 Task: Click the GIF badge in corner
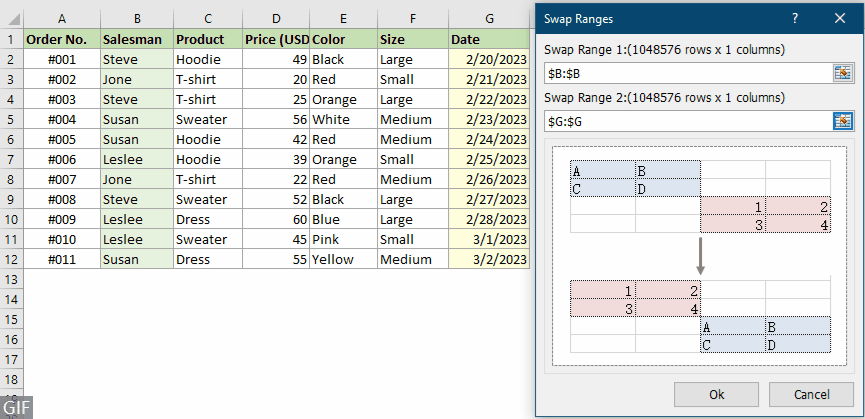[17, 408]
